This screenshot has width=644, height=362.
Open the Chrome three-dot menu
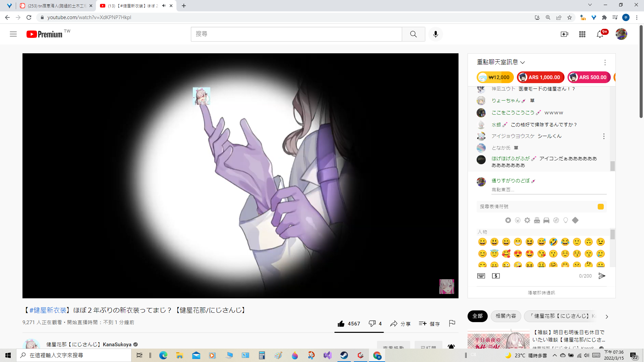(637, 17)
